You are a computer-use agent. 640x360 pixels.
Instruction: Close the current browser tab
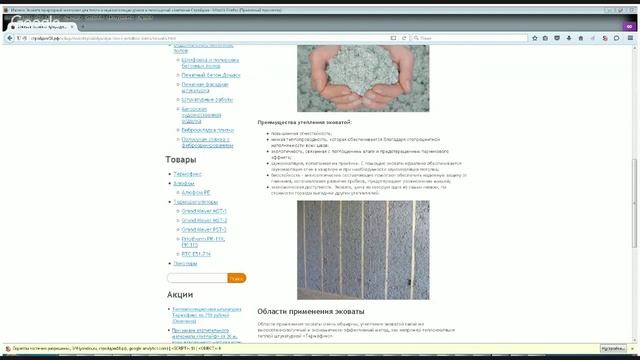coord(72,27)
